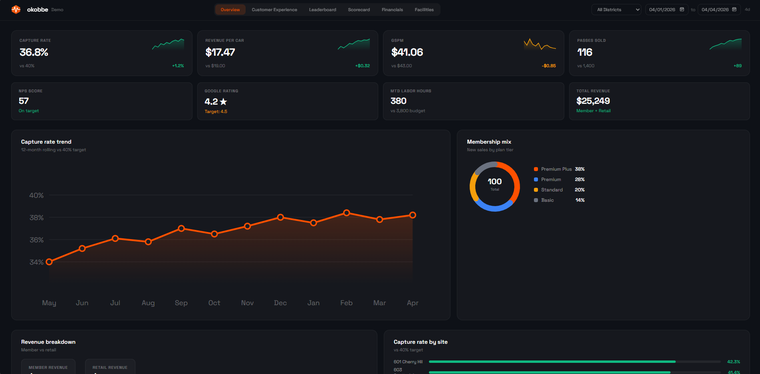760x374 pixels.
Task: Select the Scorecard tab
Action: [x=359, y=10]
